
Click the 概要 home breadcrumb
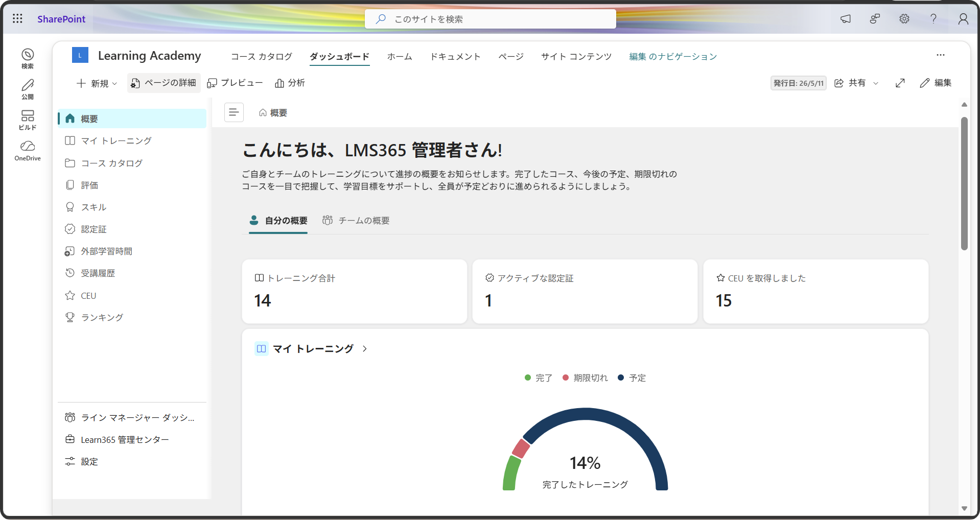(x=273, y=113)
